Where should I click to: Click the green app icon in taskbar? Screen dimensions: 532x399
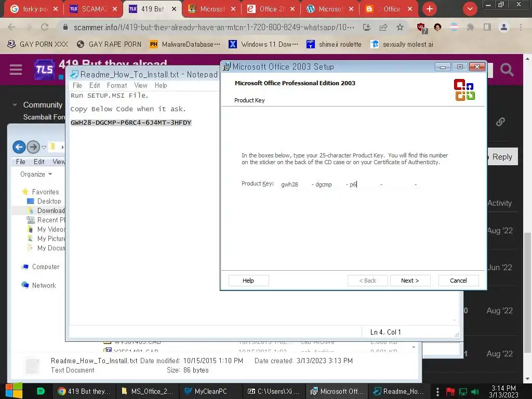click(41, 391)
